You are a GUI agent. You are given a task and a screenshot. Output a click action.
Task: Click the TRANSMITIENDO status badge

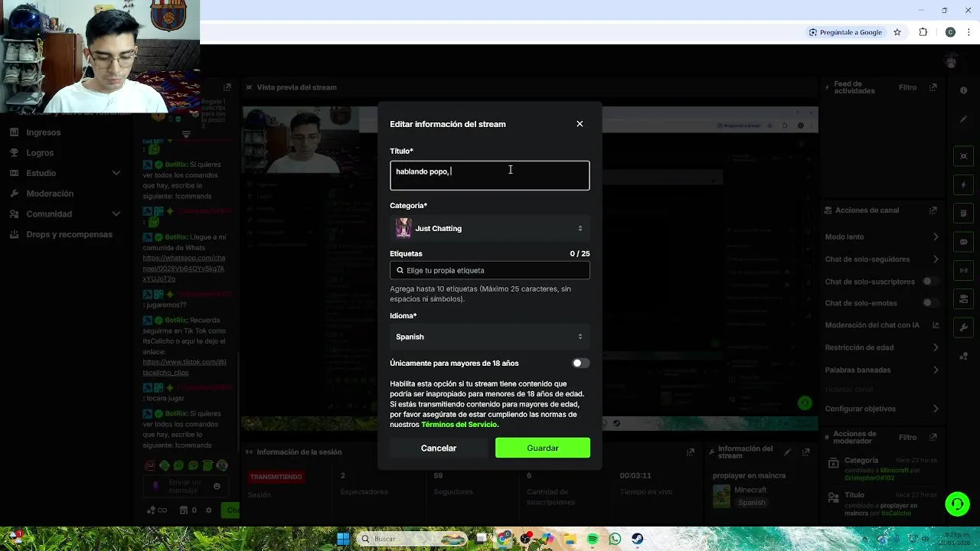[x=276, y=477]
